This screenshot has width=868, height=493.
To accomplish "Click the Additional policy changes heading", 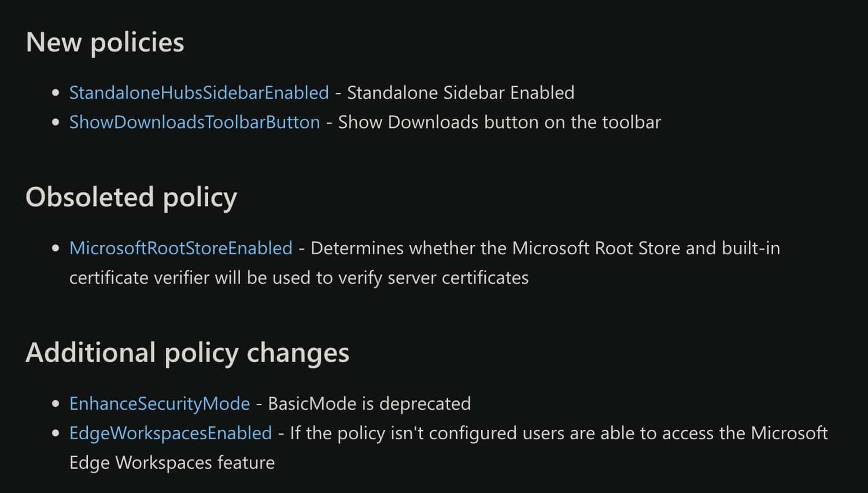I will 187,353.
